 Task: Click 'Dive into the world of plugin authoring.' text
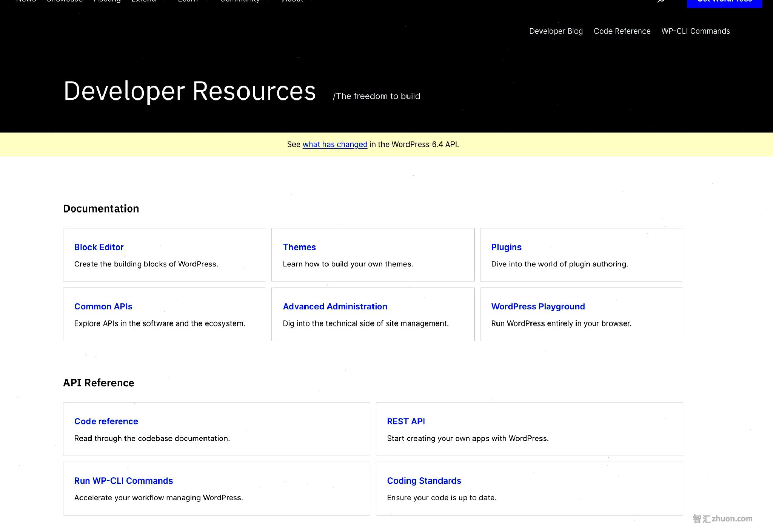559,264
